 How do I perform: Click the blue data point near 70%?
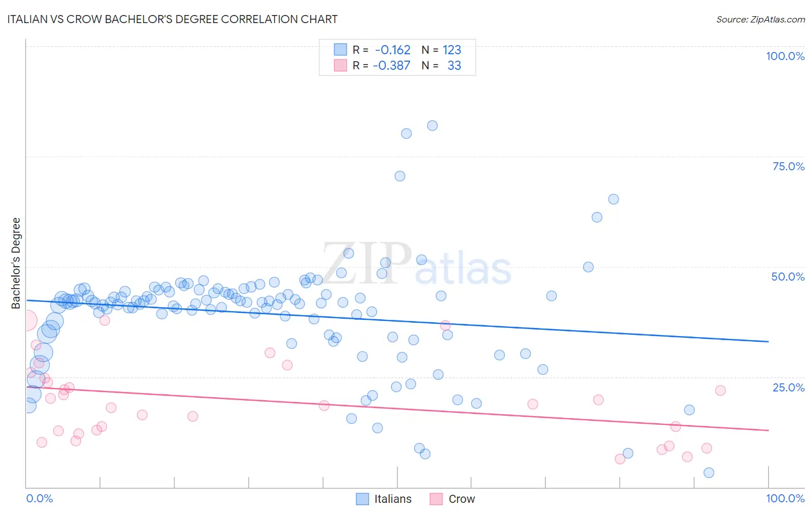(400, 176)
